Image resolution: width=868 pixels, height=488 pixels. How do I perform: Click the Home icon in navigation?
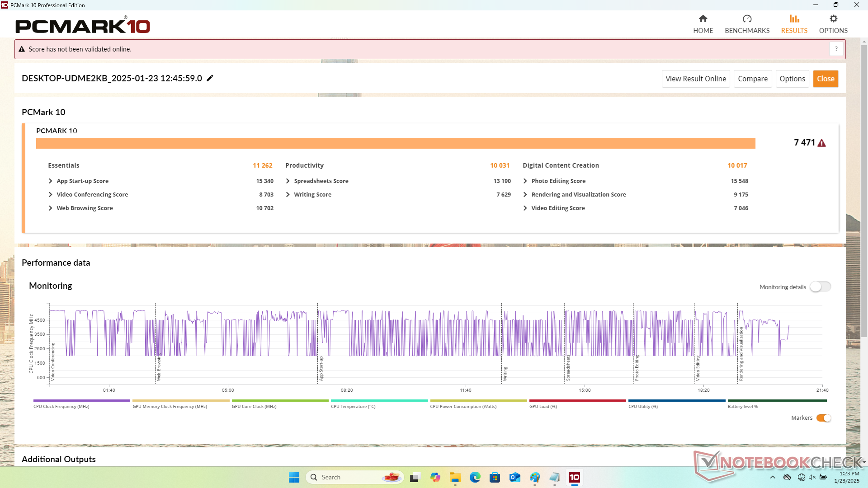tap(703, 19)
